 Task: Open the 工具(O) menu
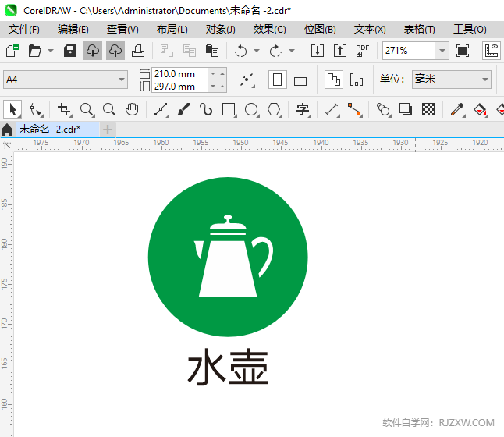click(x=470, y=29)
